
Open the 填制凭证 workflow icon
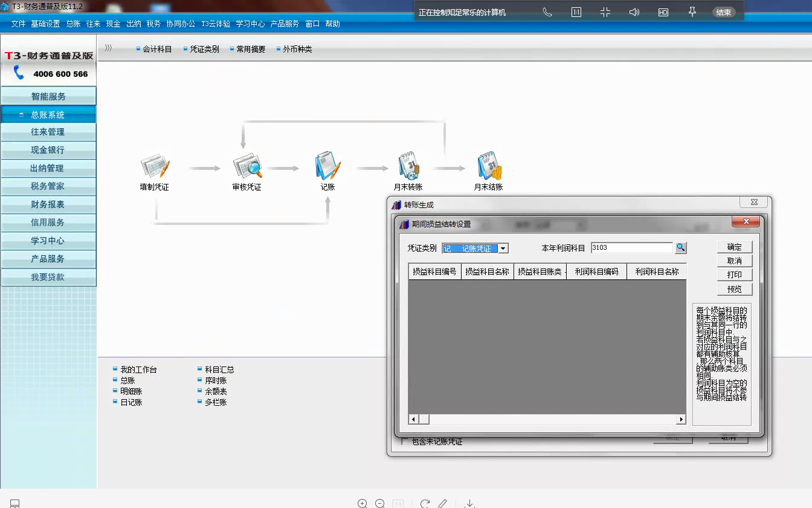(x=155, y=166)
